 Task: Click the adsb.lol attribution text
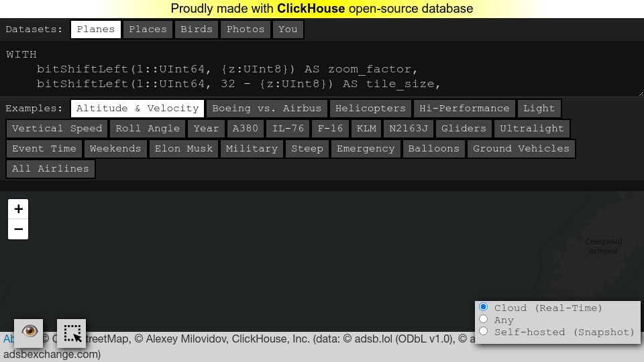pos(374,339)
